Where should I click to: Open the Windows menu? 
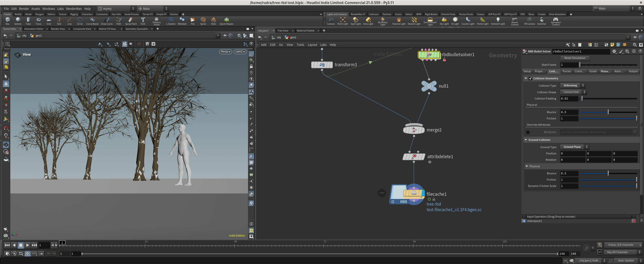(49, 9)
